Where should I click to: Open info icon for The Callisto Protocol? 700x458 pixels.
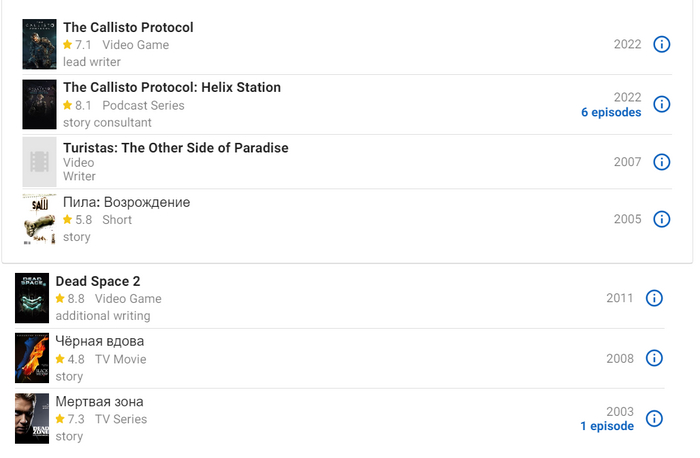point(661,44)
